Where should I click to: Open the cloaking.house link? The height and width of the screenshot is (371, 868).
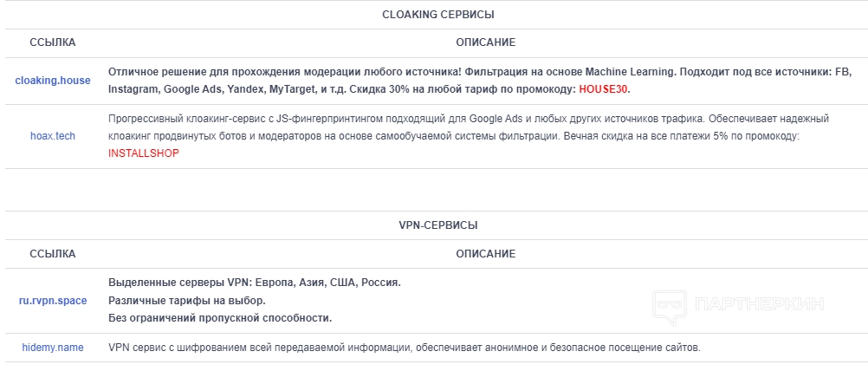point(53,81)
